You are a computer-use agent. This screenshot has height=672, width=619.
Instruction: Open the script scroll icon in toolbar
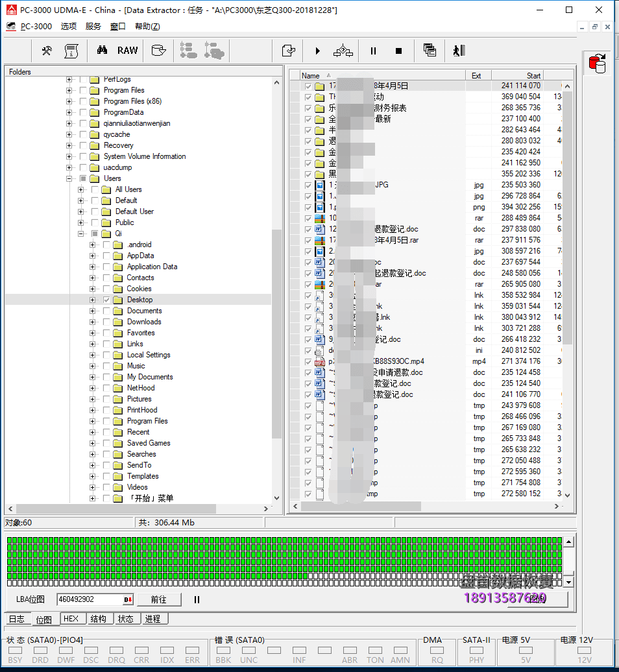click(71, 51)
